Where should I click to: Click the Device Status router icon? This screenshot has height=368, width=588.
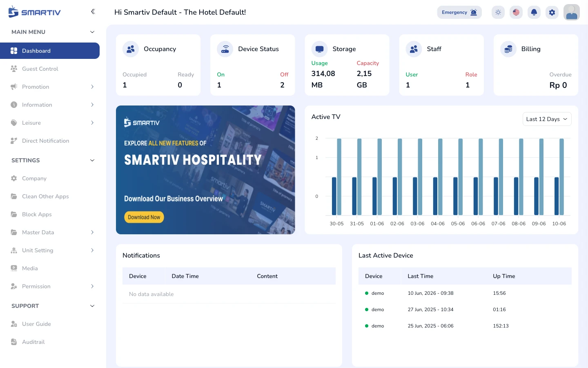[x=225, y=49]
